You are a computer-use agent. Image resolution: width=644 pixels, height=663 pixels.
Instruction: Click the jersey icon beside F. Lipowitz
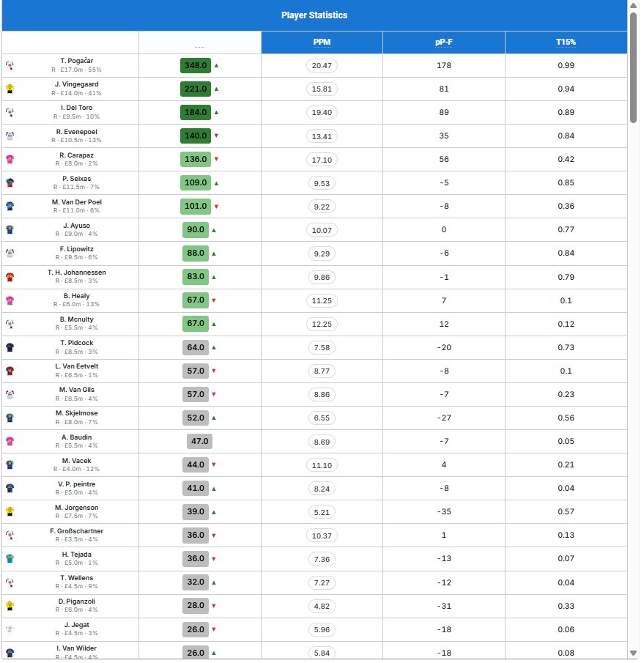pos(10,253)
